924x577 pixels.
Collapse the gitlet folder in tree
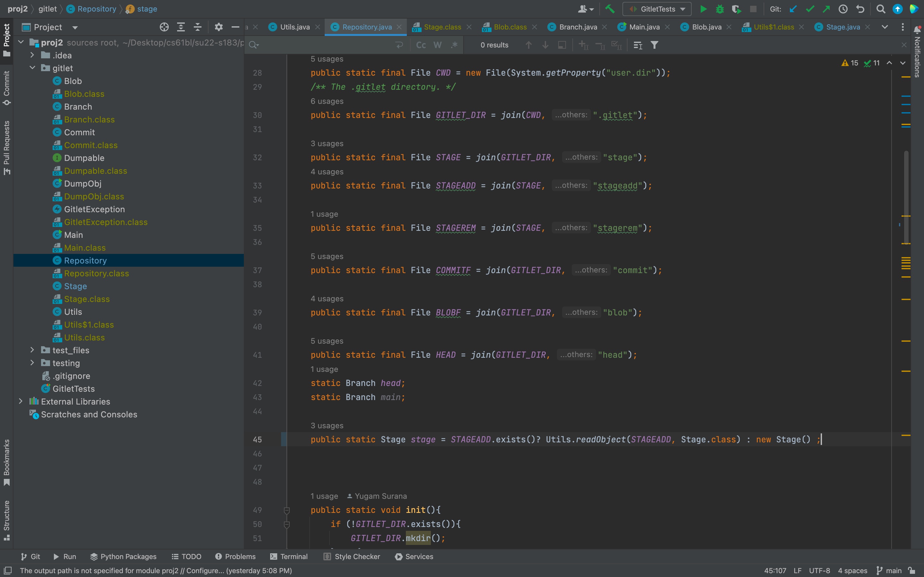click(x=32, y=68)
